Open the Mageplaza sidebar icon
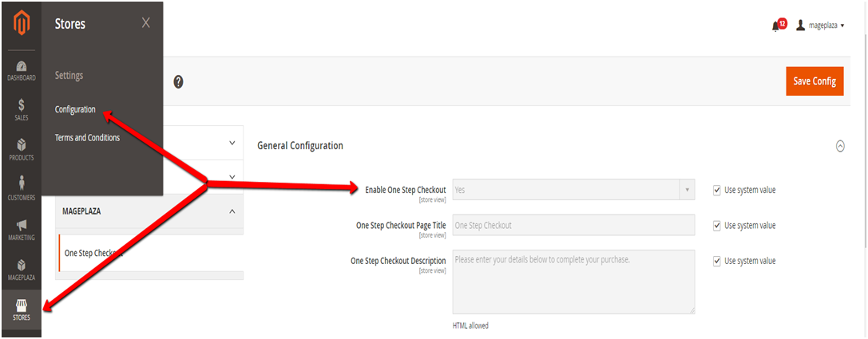868x339 pixels. (22, 269)
